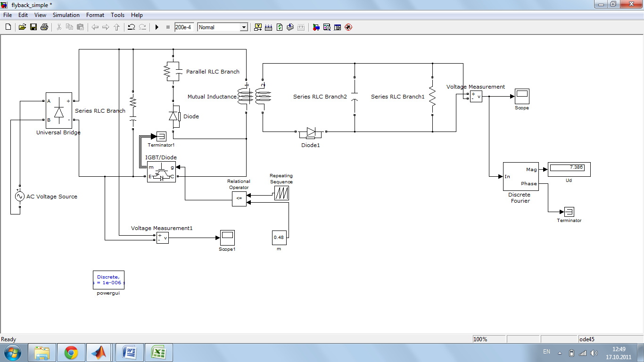Viewport: 644px width, 362px height.
Task: Select the Universal Bridge block
Action: tap(58, 110)
